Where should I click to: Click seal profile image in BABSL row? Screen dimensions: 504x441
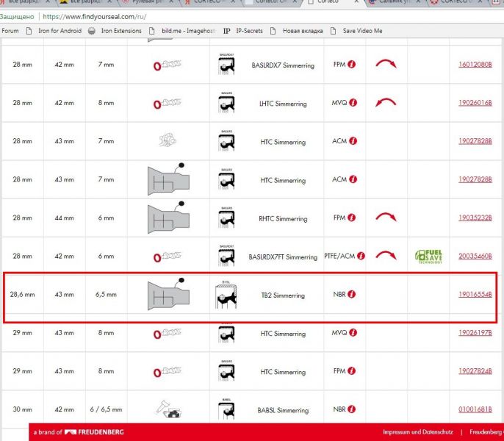[226, 409]
